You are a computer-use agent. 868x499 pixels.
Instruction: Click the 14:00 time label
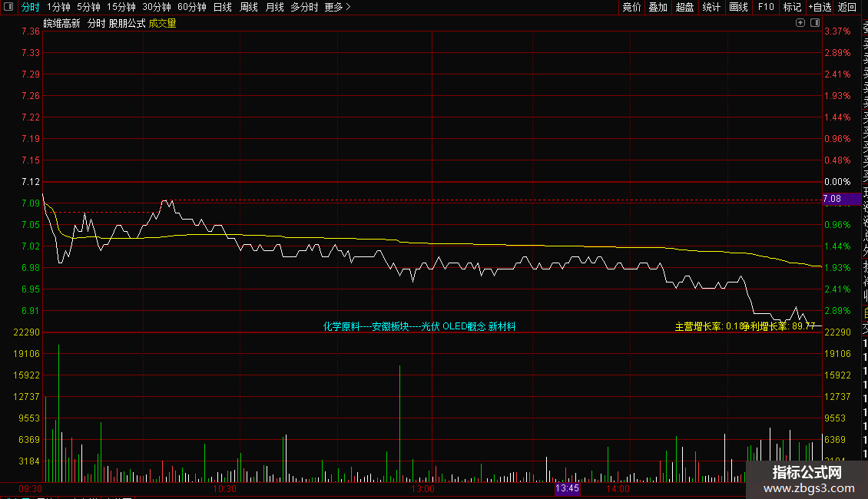618,489
